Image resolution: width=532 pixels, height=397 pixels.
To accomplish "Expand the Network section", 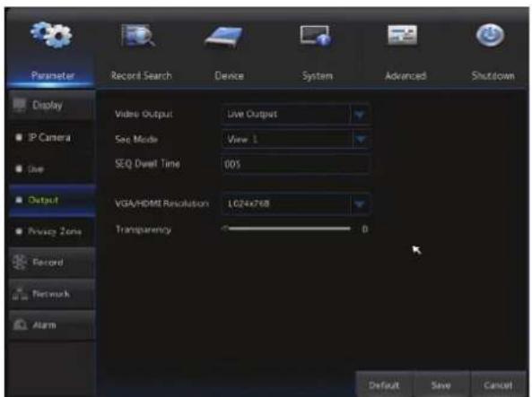I will 52,294.
